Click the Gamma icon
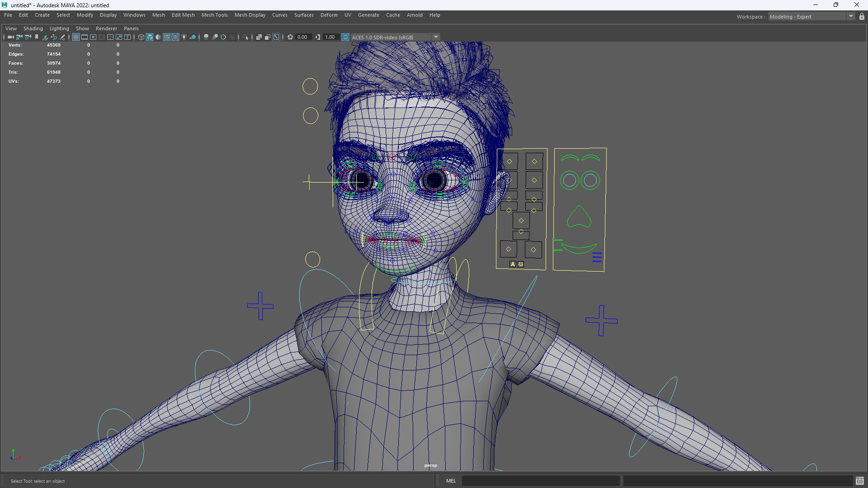Image resolution: width=868 pixels, height=488 pixels. click(x=318, y=37)
